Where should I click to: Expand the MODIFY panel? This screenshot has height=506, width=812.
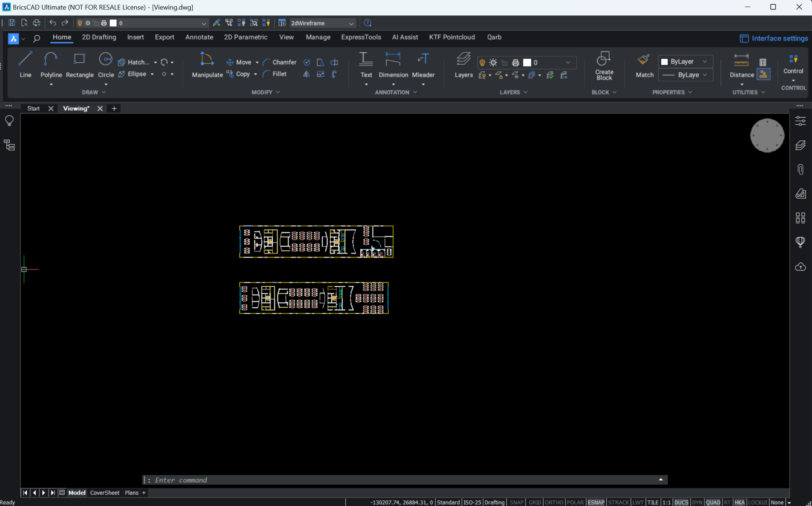coord(266,92)
